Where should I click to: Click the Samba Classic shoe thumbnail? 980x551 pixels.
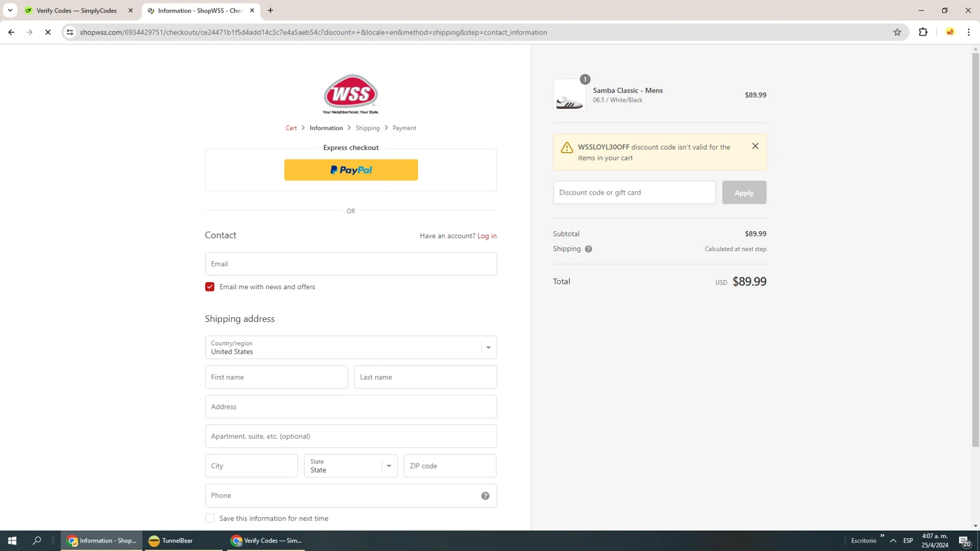coord(570,95)
